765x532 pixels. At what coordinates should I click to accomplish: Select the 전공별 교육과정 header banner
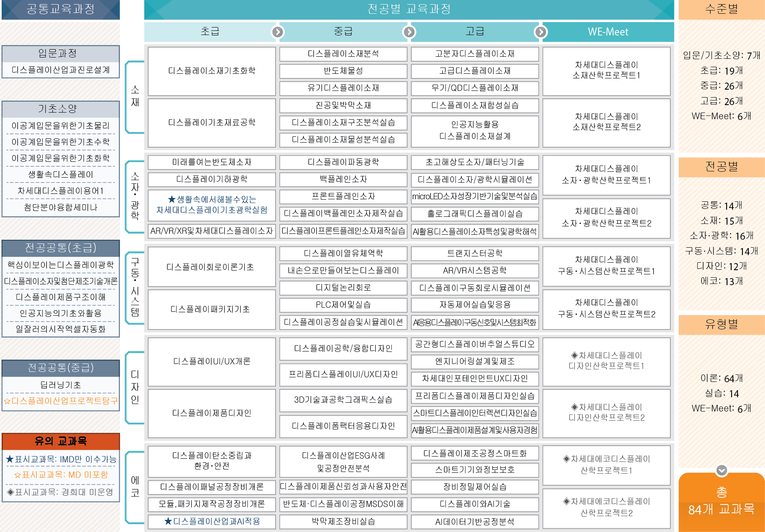[x=409, y=10]
